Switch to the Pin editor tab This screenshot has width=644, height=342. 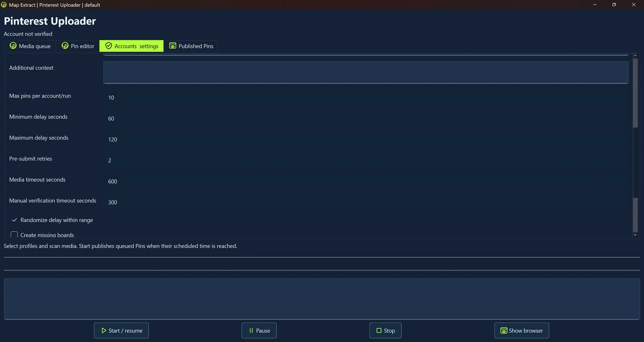tap(78, 46)
